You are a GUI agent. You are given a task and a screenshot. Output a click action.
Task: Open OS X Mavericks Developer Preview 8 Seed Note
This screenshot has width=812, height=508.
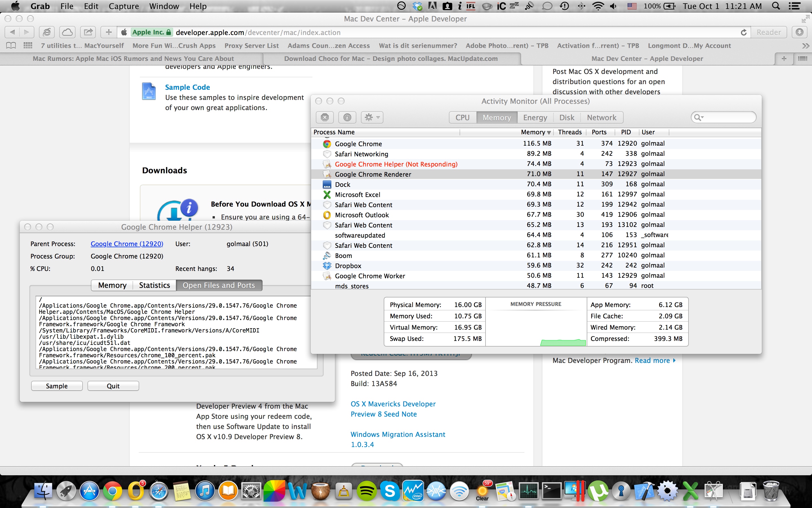(393, 409)
